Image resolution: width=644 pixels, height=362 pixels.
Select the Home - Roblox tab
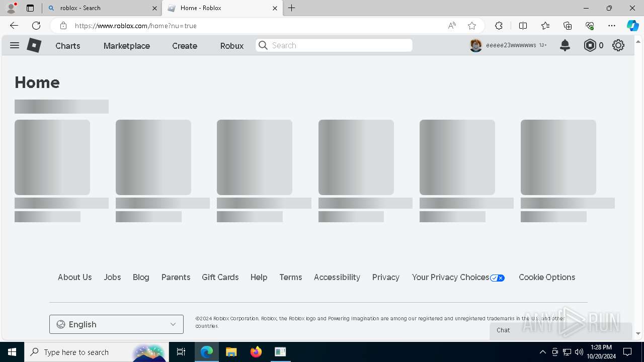click(x=221, y=8)
